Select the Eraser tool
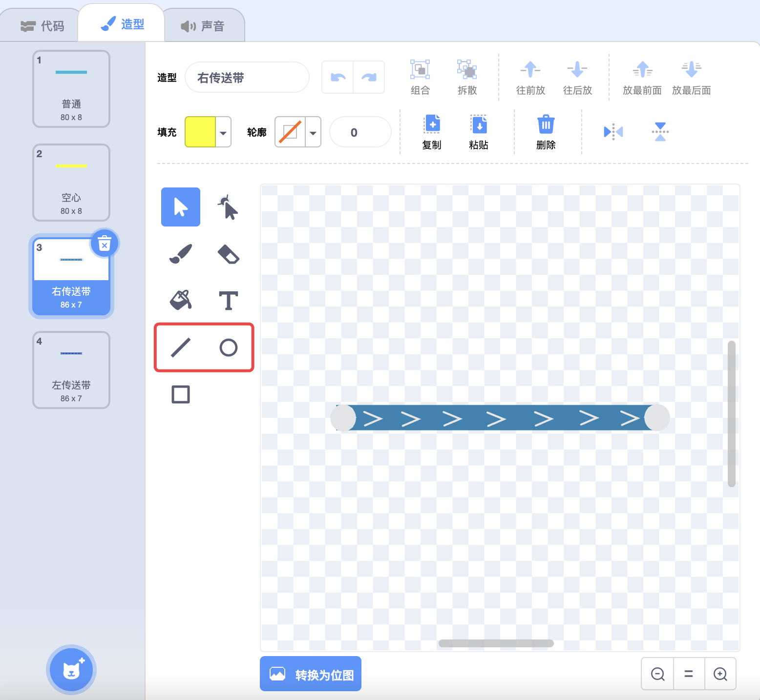The image size is (760, 700). tap(228, 254)
